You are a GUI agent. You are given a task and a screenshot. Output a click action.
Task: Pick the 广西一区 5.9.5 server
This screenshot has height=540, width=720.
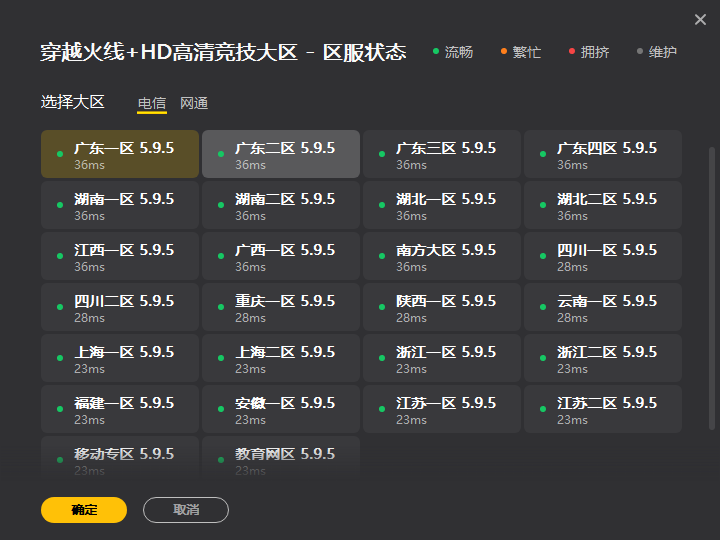pyautogui.click(x=281, y=256)
